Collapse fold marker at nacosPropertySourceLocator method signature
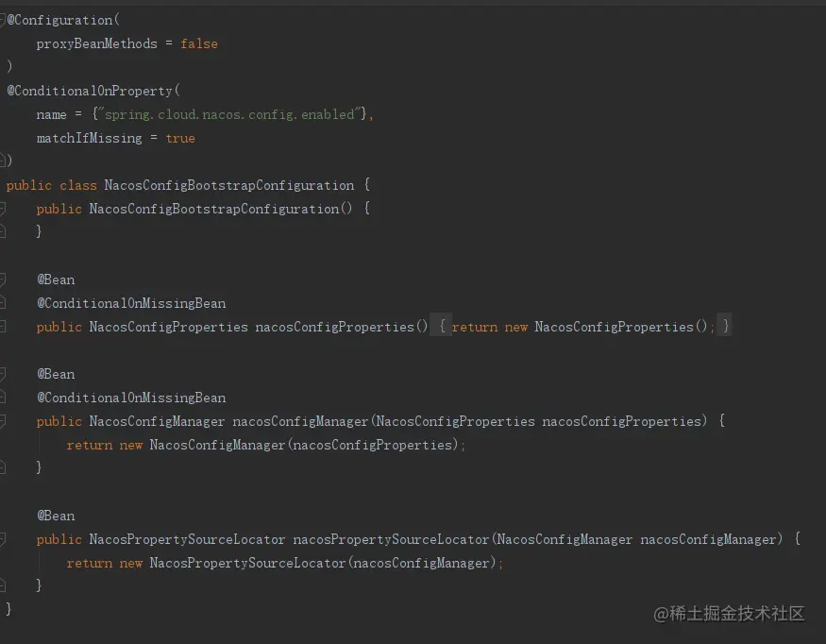 pyautogui.click(x=2, y=539)
